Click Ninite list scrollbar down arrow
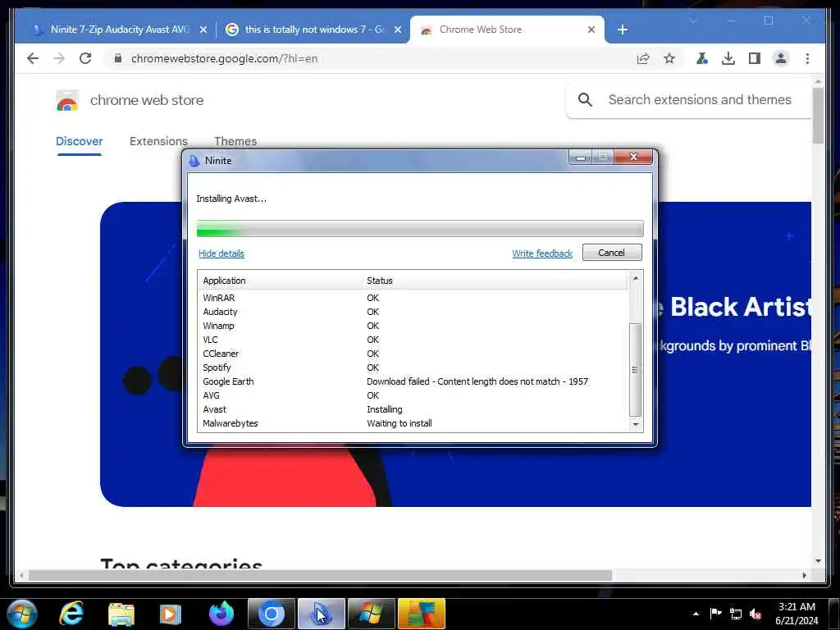Image resolution: width=840 pixels, height=630 pixels. pos(636,424)
